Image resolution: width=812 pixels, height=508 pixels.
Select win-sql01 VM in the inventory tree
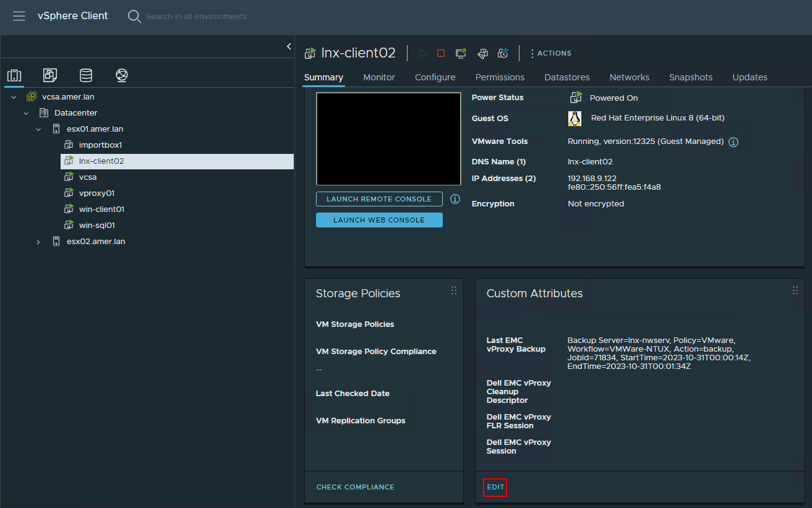point(97,226)
